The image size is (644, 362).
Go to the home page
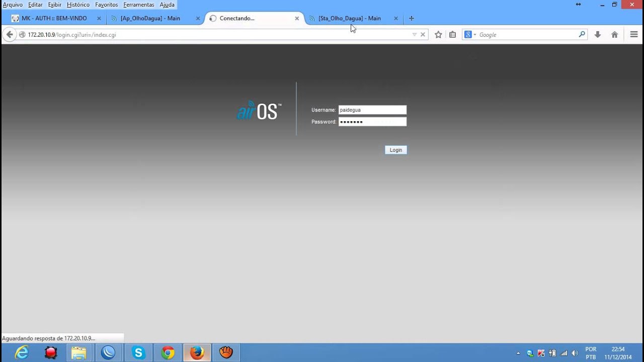(x=614, y=35)
